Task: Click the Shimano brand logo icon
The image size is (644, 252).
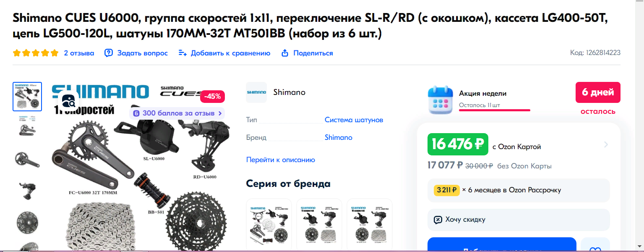Action: click(256, 92)
